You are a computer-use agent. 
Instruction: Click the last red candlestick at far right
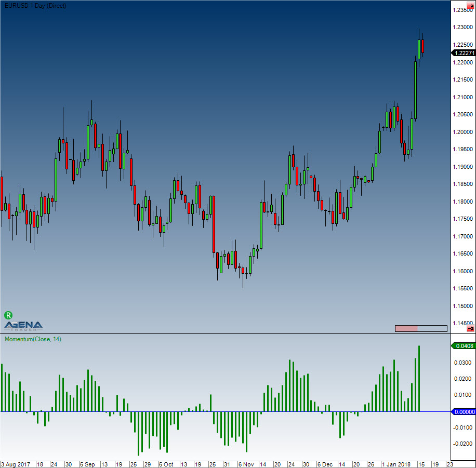click(423, 46)
